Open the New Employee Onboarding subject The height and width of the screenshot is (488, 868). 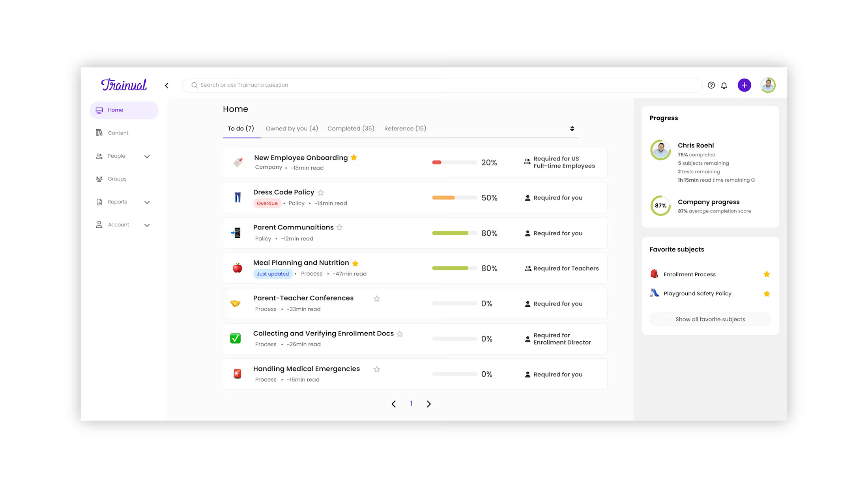[301, 157]
